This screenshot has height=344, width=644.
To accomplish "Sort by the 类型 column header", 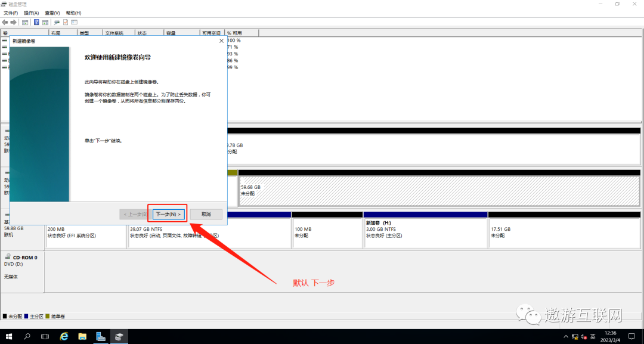I will coord(90,33).
